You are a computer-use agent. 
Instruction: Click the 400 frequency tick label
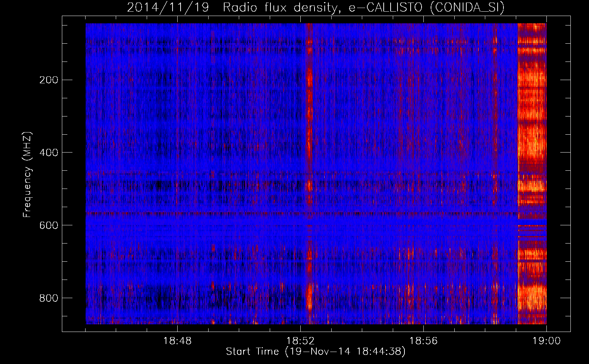[x=48, y=152]
